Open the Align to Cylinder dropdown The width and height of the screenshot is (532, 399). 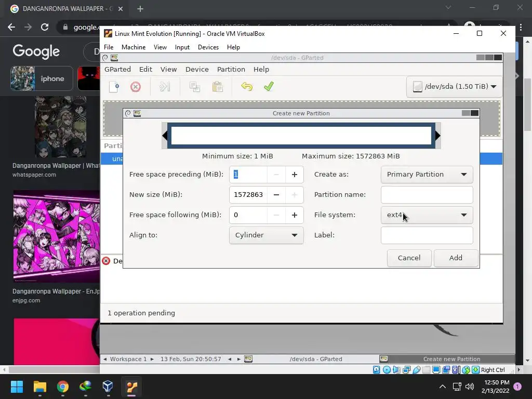tap(267, 235)
